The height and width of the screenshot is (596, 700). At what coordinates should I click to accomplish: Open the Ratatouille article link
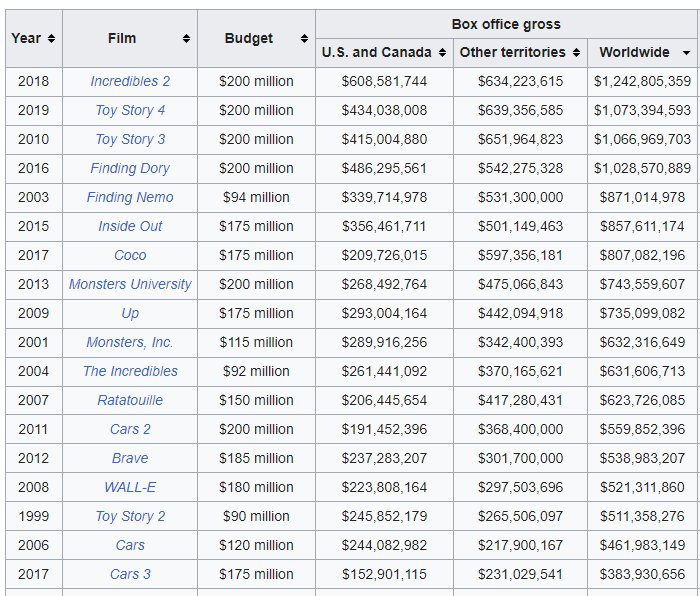pyautogui.click(x=130, y=400)
